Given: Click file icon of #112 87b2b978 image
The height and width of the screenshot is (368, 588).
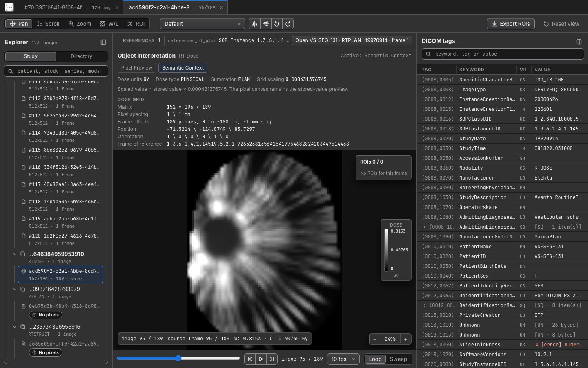Looking at the screenshot, I should [24, 99].
